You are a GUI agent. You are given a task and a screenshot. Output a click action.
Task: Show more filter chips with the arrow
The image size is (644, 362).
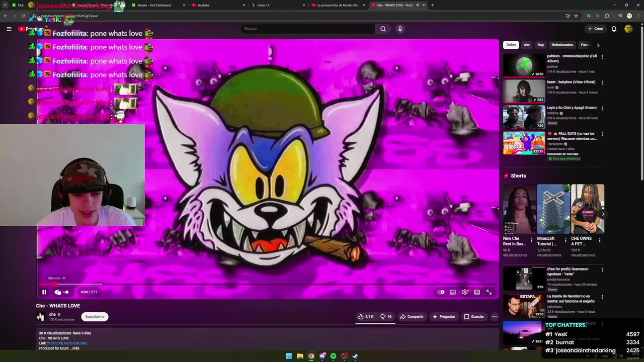point(598,45)
